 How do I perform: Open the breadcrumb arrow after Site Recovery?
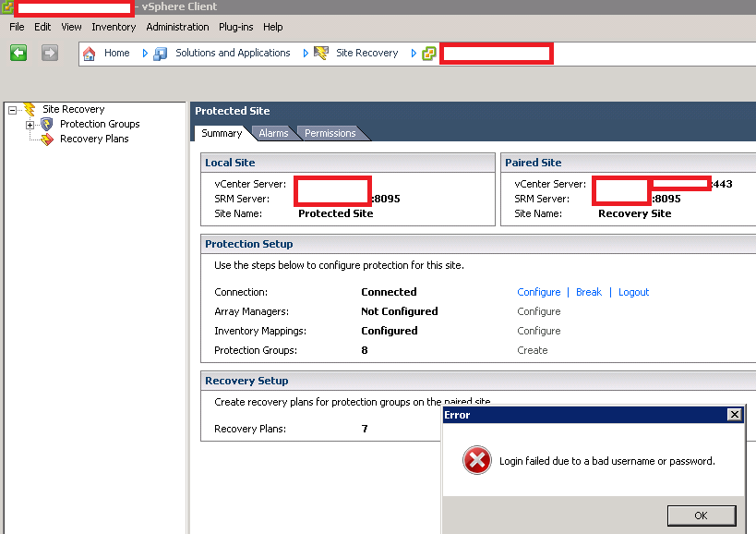(x=414, y=54)
